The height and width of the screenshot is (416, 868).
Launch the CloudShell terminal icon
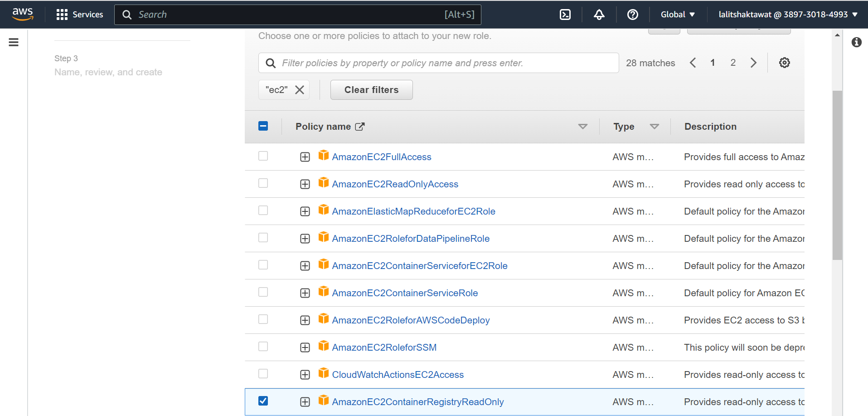(565, 15)
